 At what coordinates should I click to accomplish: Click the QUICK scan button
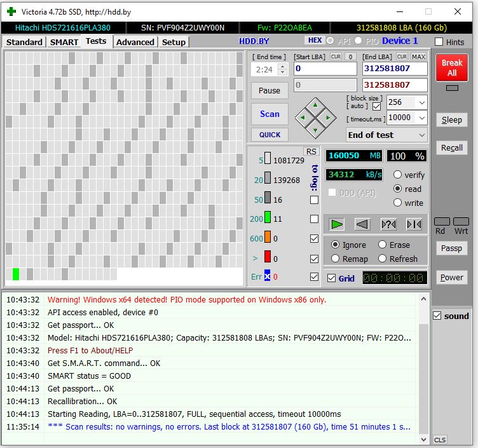(270, 135)
